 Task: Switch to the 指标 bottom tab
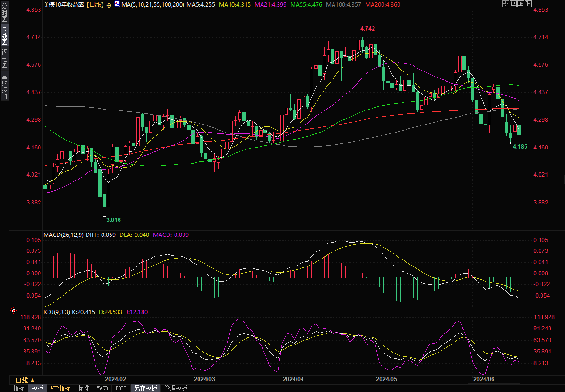point(19,388)
